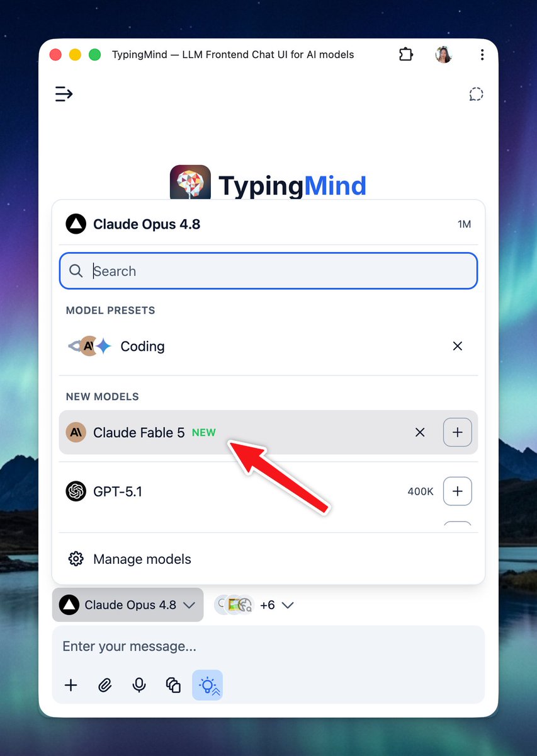Image resolution: width=537 pixels, height=756 pixels.
Task: Start a new chat with dashed bubble icon
Action: tap(476, 94)
